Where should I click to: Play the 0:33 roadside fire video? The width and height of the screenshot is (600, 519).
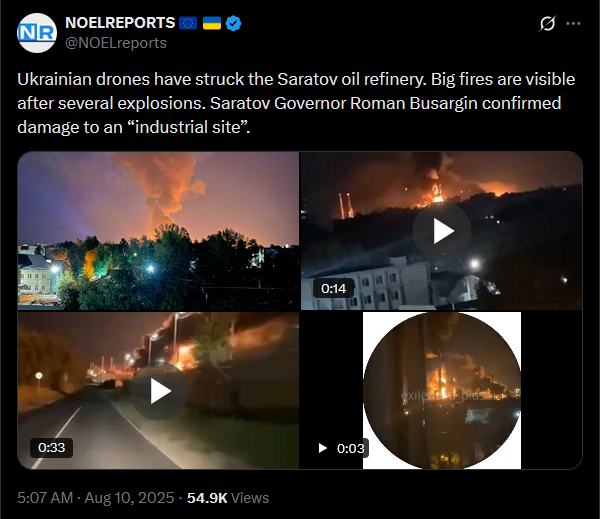coord(159,391)
